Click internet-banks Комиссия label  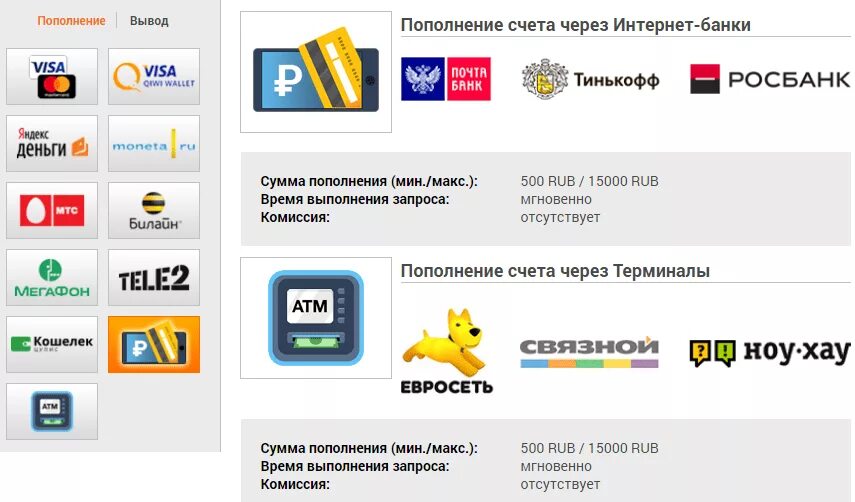[295, 217]
